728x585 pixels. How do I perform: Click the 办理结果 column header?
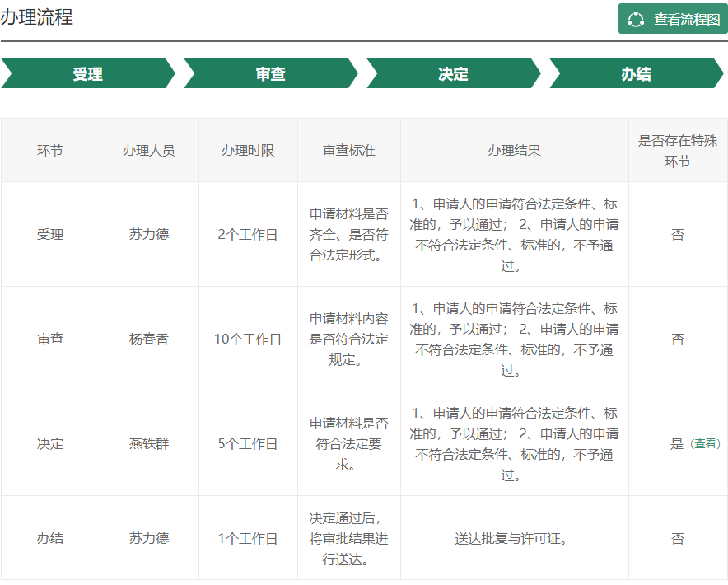point(514,150)
